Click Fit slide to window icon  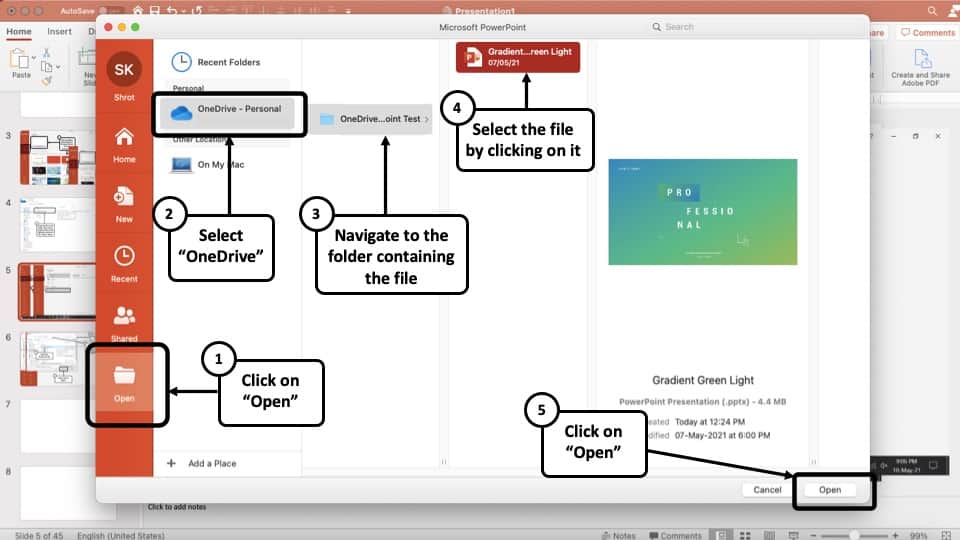[946, 535]
